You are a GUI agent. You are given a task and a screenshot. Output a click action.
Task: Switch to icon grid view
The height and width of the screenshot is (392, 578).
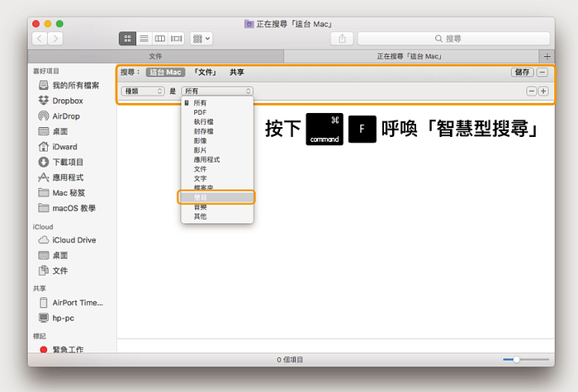[127, 38]
